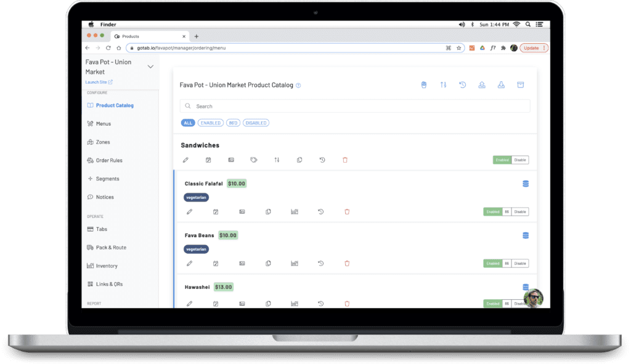Select the ALL filter tab

click(x=188, y=123)
